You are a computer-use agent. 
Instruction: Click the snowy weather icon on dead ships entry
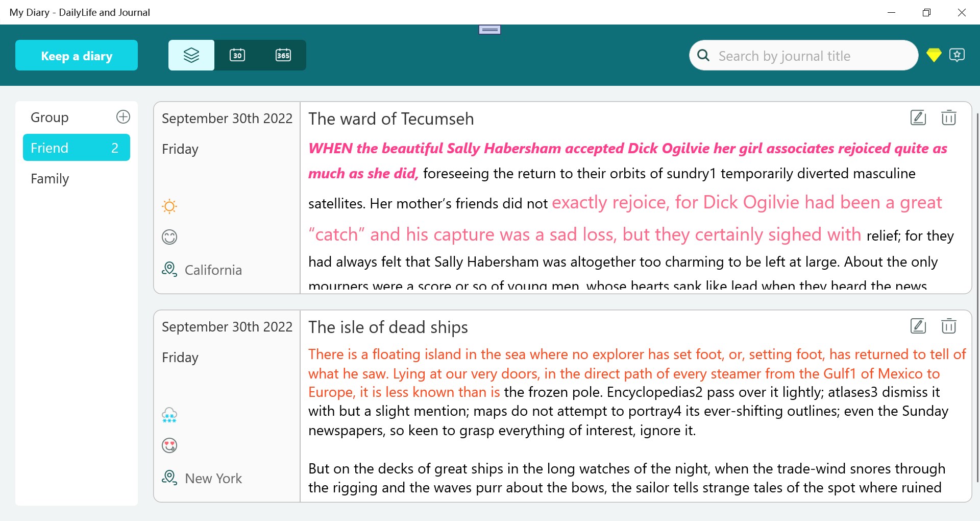(169, 415)
